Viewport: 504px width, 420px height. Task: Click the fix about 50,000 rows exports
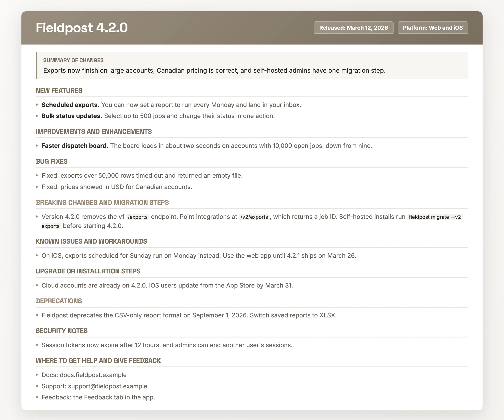[142, 175]
